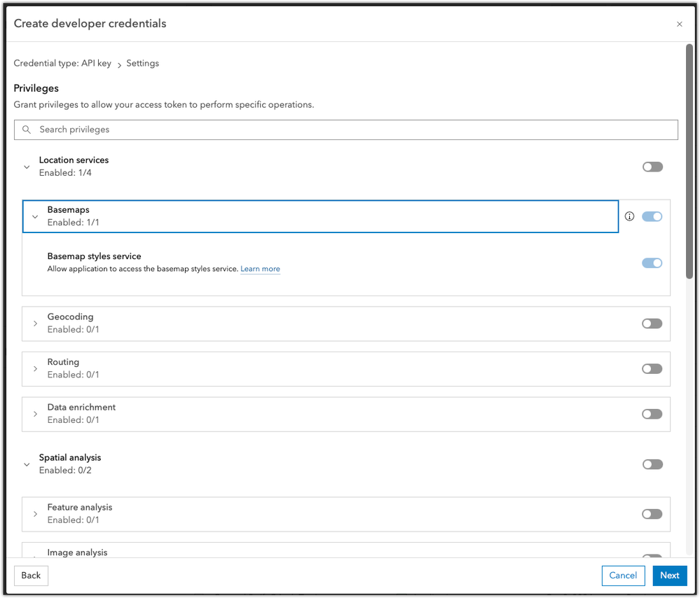Viewport: 700px width, 598px height.
Task: Turn off Basemap styles service toggle
Action: (652, 263)
